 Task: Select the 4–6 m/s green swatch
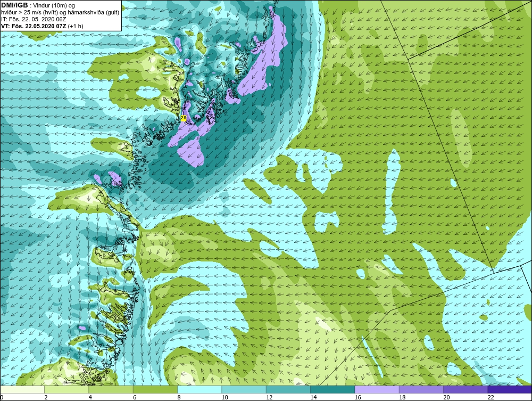click(x=111, y=389)
